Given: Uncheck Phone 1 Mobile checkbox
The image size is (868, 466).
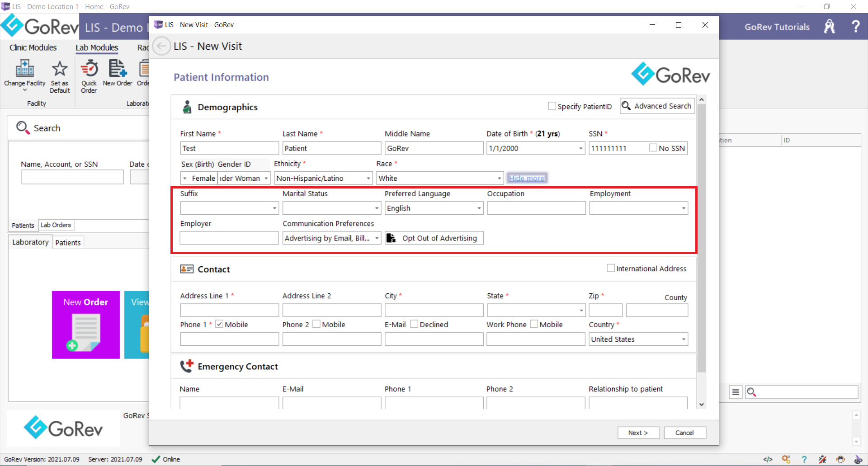Looking at the screenshot, I should 219,324.
